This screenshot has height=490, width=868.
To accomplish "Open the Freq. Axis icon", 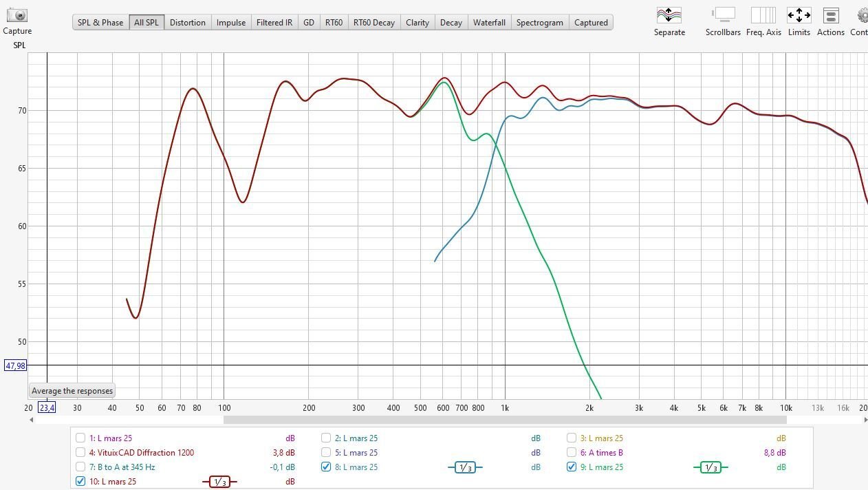I will 763,14.
